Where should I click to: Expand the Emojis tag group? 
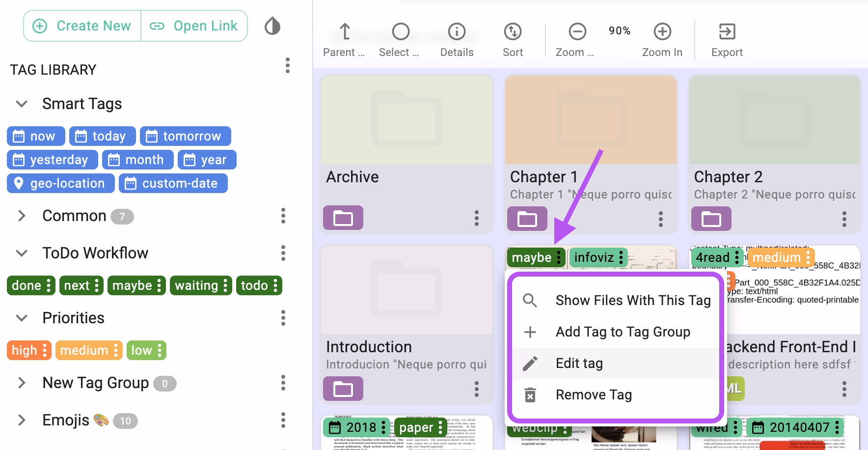pos(22,420)
